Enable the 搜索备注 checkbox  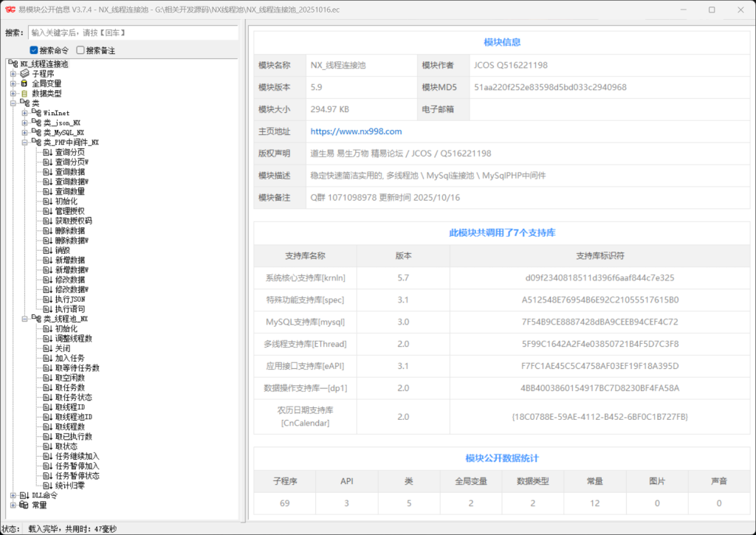[79, 49]
